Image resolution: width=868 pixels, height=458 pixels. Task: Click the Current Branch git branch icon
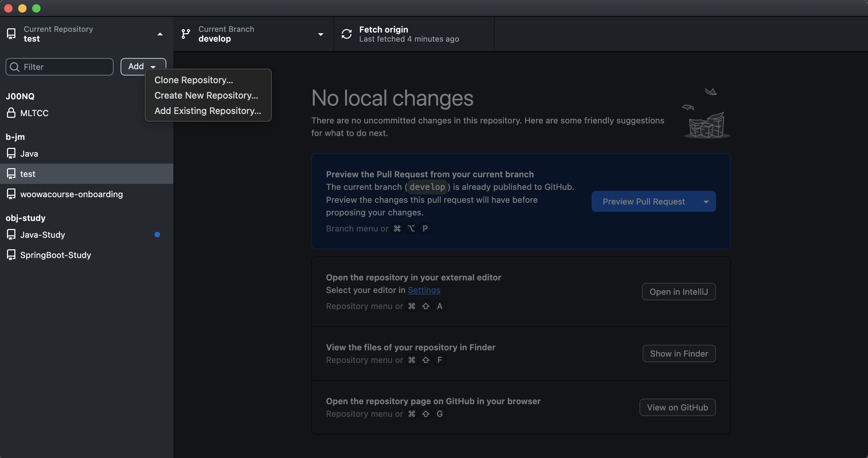coord(186,34)
